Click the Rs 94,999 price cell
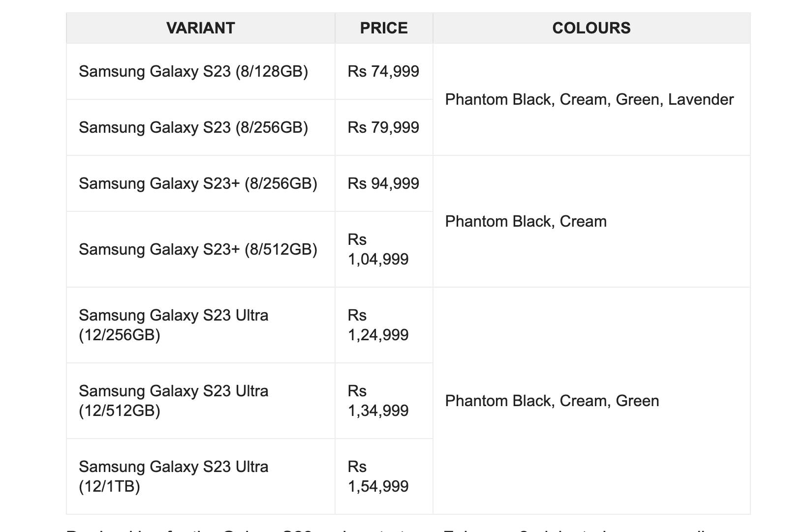The height and width of the screenshot is (532, 807). (383, 183)
